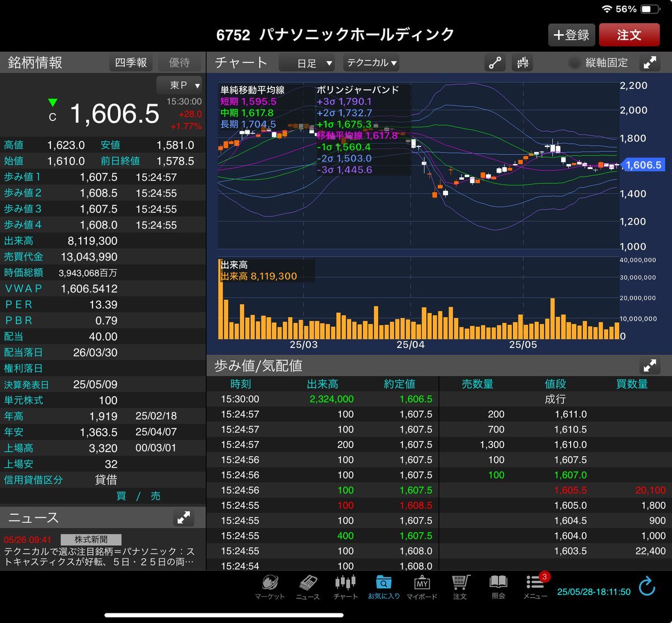Expand the 歩み値/気配値 panel

[x=650, y=366]
